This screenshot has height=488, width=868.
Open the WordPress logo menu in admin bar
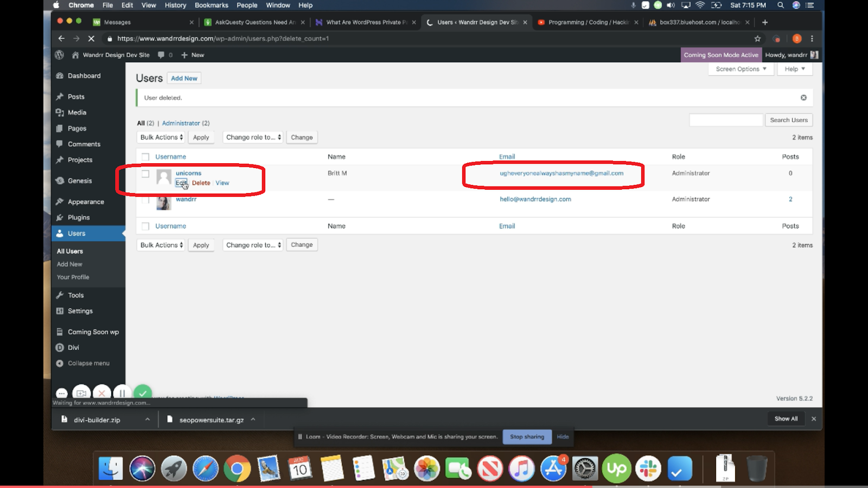point(60,55)
